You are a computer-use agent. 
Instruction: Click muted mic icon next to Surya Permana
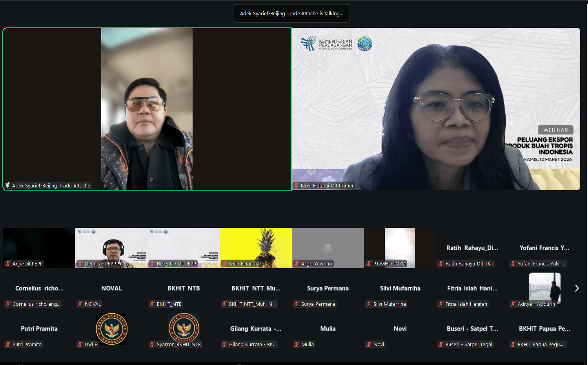tap(297, 304)
